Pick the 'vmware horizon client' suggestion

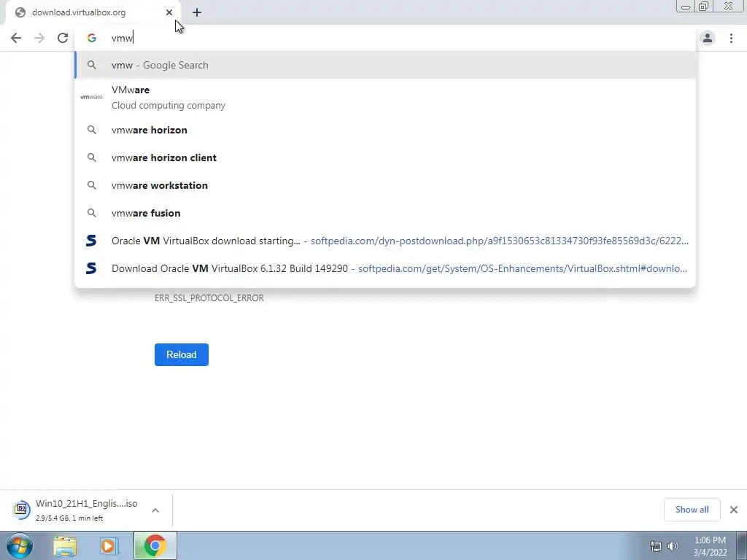[385, 157]
